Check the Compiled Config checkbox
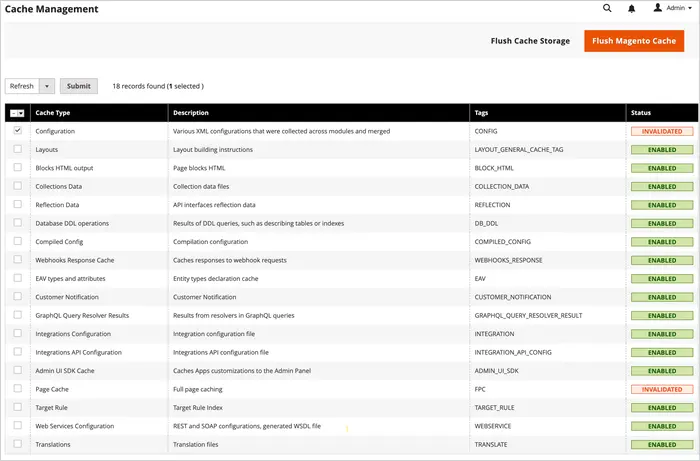The height and width of the screenshot is (461, 700). click(17, 241)
